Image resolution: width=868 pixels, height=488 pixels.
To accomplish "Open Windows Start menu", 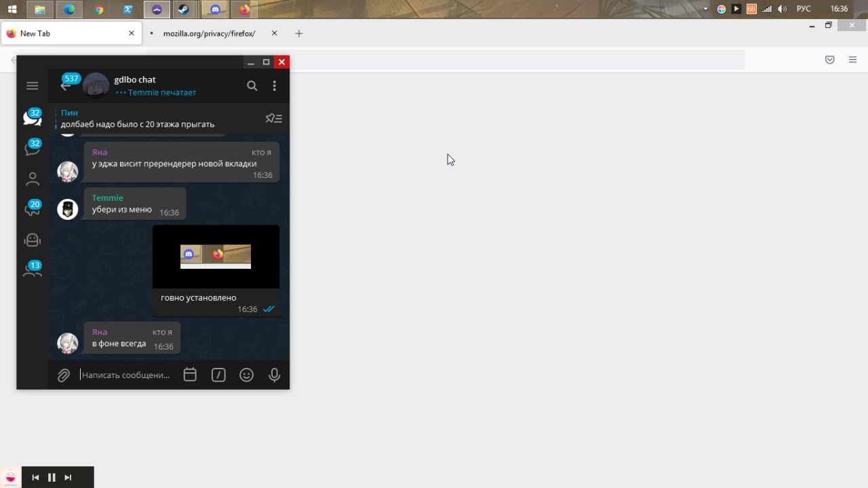I will pos(12,10).
